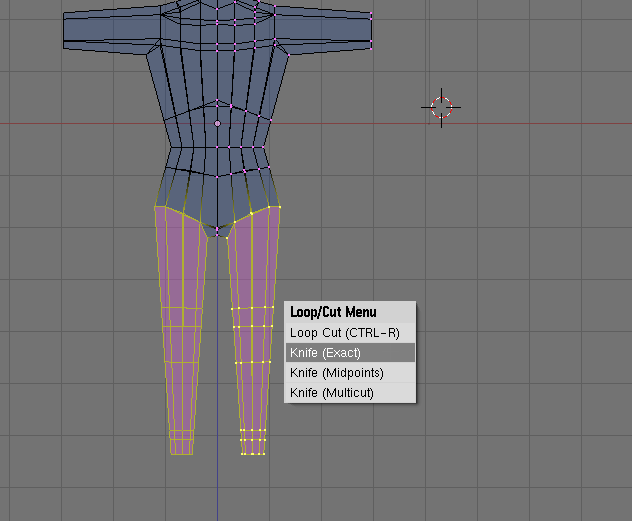
Task: Select Knife (Multicut) option
Action: point(350,392)
